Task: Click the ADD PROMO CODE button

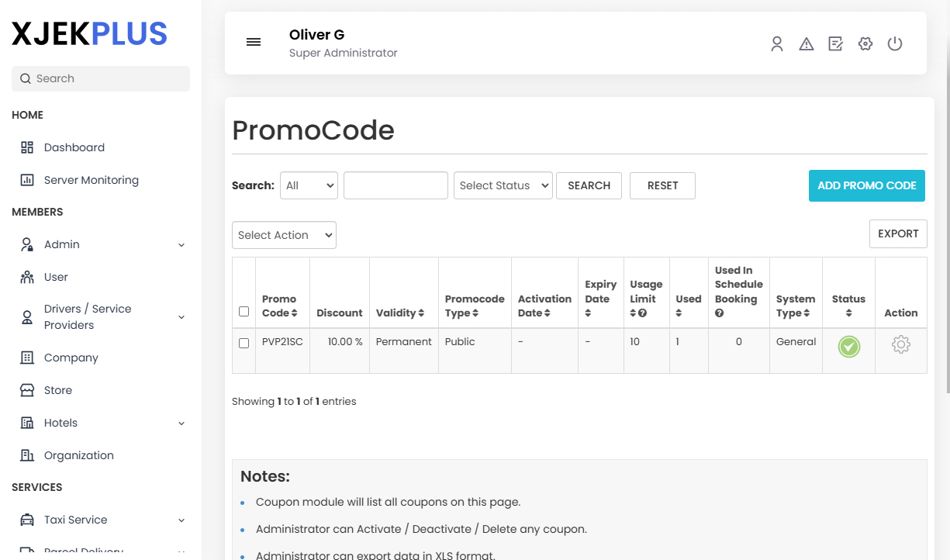Action: click(x=866, y=185)
